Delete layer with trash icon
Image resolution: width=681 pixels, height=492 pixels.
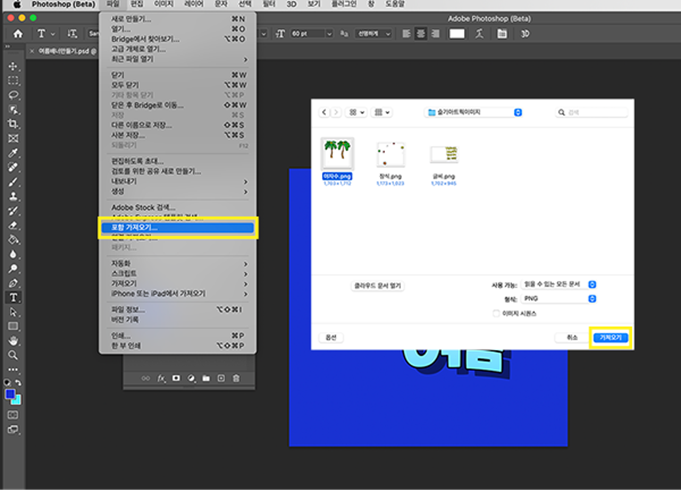point(236,379)
